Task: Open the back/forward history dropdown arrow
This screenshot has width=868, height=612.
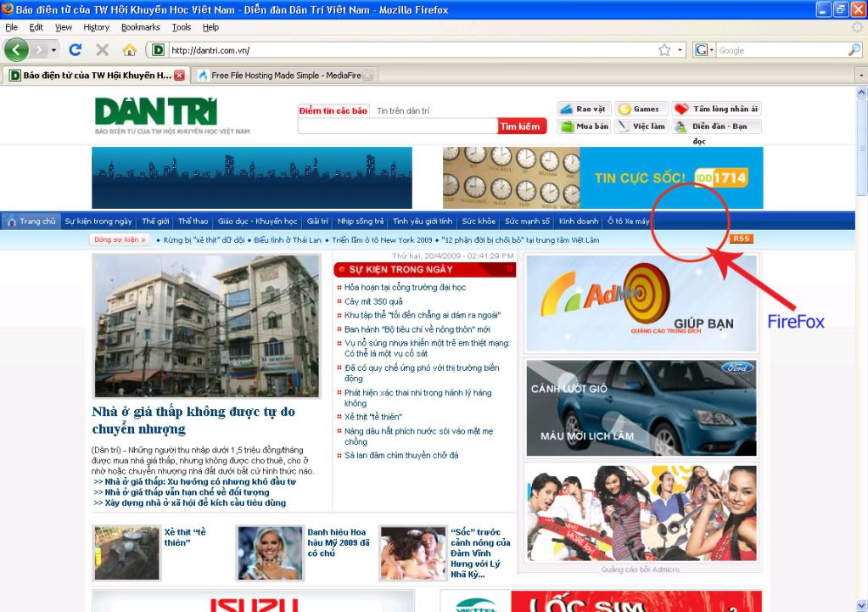Action: click(x=53, y=50)
